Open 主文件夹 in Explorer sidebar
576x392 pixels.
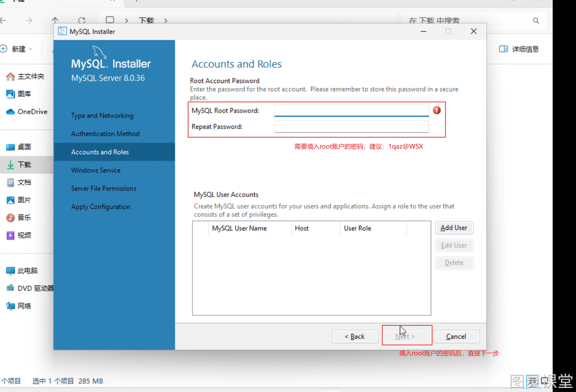[x=25, y=76]
